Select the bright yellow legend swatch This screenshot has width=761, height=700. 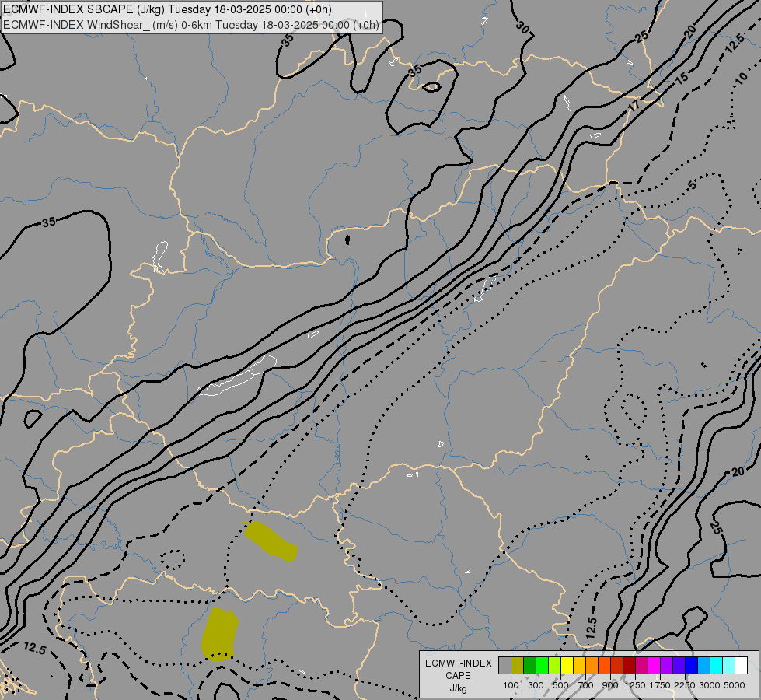pos(567,666)
